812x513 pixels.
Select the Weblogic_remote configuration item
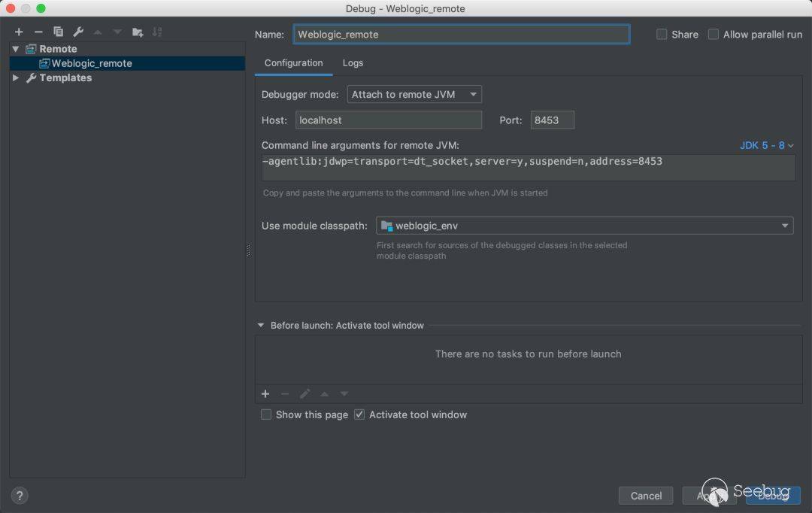[127, 63]
